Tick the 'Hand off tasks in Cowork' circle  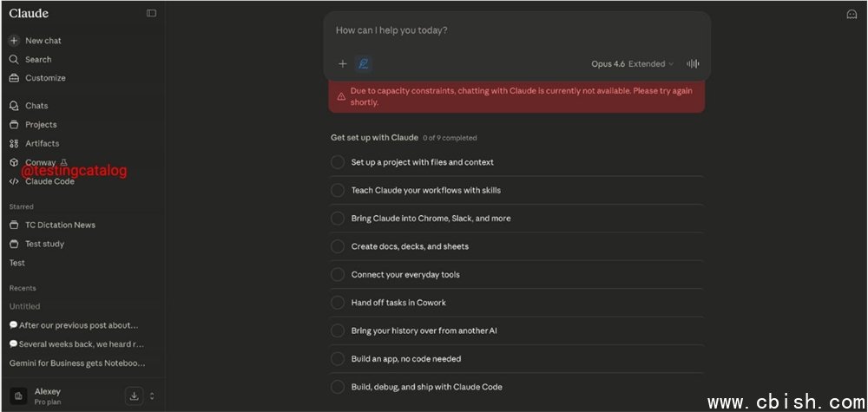338,303
